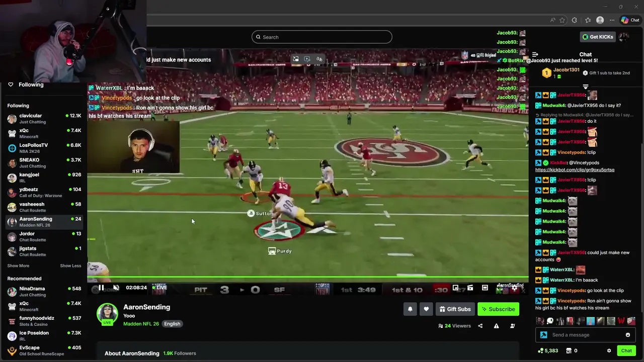The width and height of the screenshot is (644, 362).
Task: Open vasheeesh Chat Roulette channel
Action: tap(44, 207)
